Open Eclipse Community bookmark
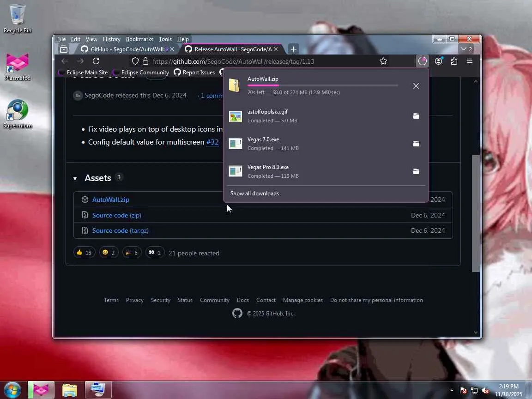Screen dimensions: 532x399 pos(141,72)
